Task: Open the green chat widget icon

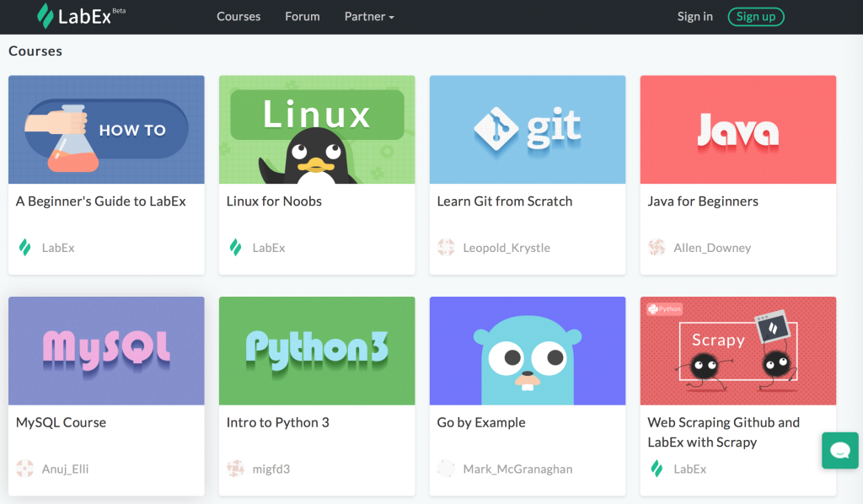Action: coord(839,451)
